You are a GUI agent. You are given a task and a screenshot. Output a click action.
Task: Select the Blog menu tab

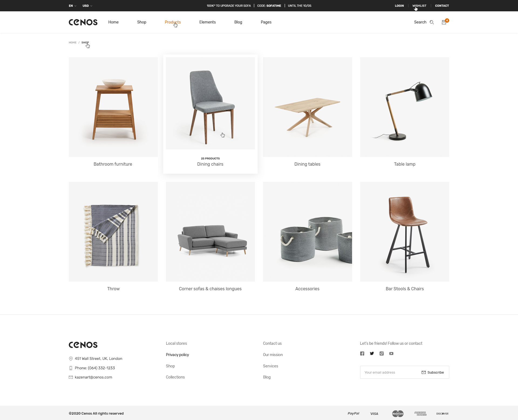239,22
